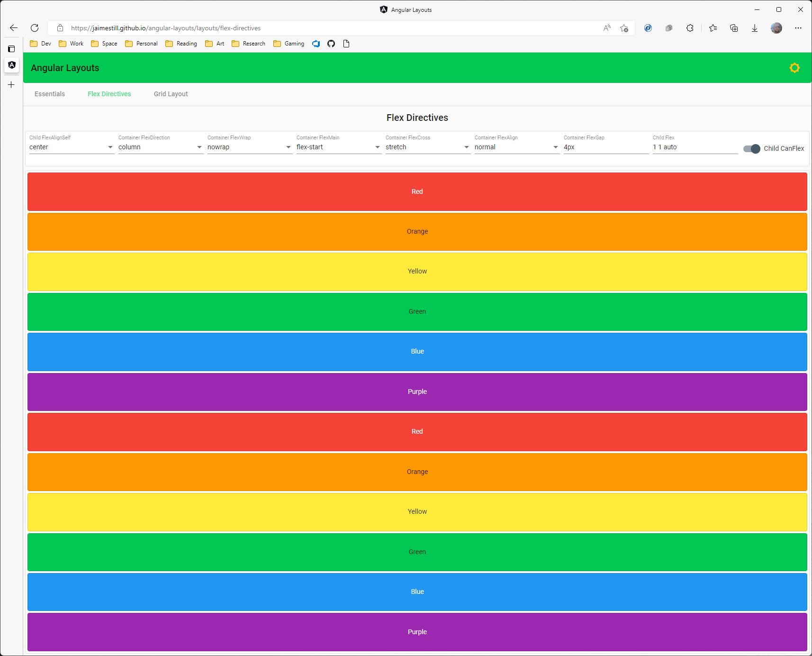This screenshot has height=656, width=812.
Task: Open the Research bookmarks folder
Action: click(x=248, y=43)
